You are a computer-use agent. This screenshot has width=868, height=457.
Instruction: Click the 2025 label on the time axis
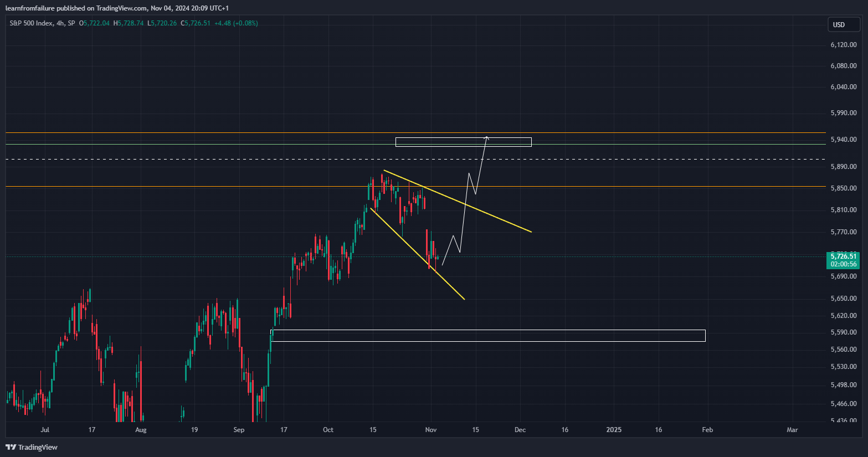pyautogui.click(x=614, y=430)
